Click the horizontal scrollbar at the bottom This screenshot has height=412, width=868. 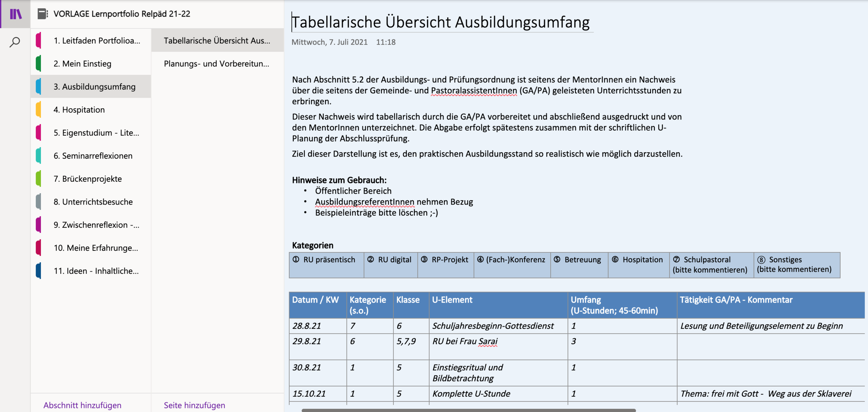point(469,410)
